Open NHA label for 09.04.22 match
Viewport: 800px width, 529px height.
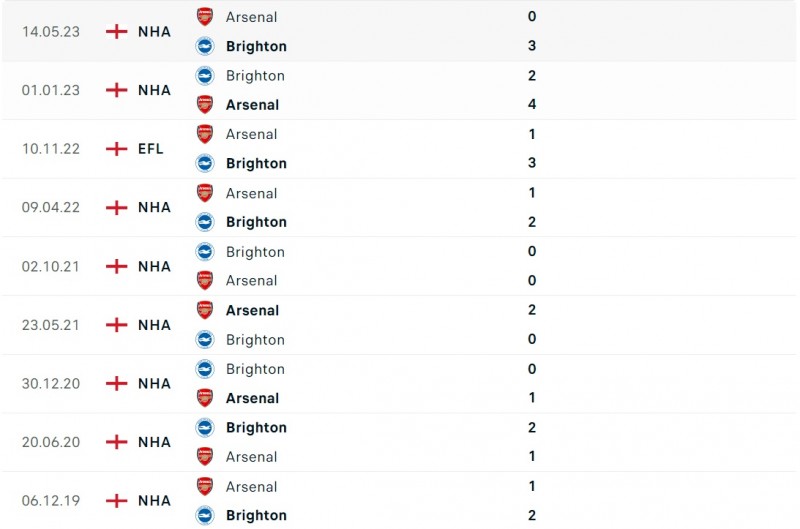coord(154,207)
